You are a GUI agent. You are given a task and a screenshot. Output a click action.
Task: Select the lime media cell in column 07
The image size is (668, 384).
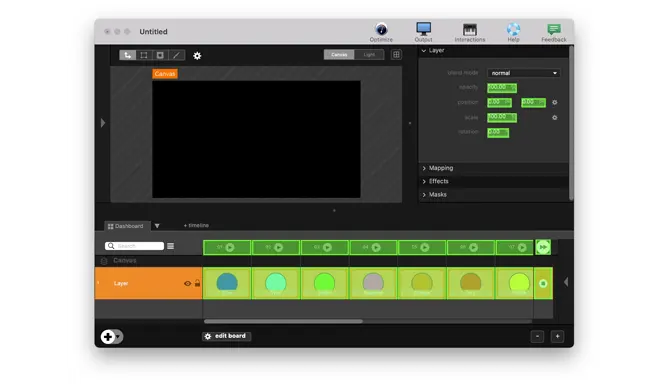[515, 283]
